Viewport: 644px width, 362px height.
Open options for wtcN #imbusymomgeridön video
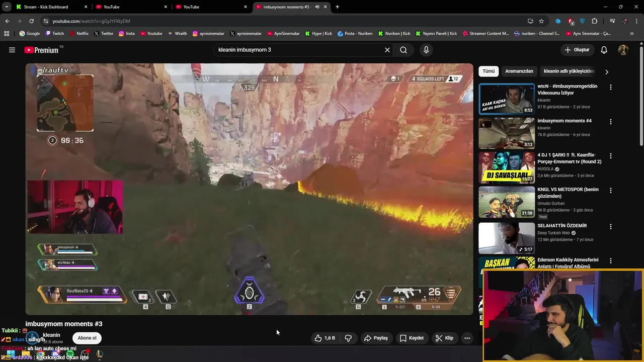coord(611,87)
